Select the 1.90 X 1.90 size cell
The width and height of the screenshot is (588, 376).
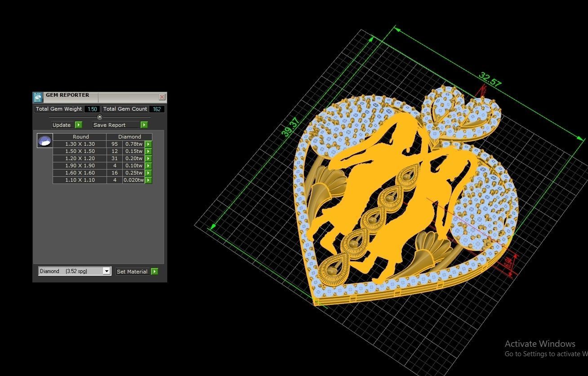coord(80,166)
